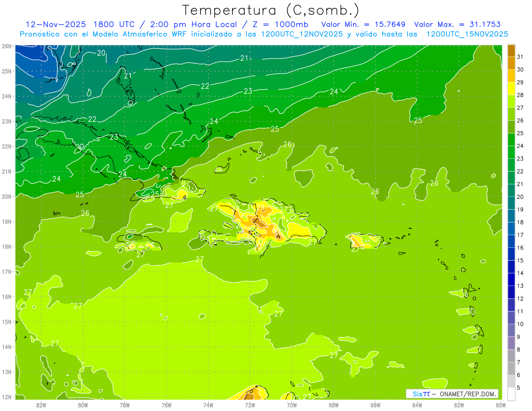Click the "82W" longitude axis label
The height and width of the screenshot is (411, 532).
point(41,405)
